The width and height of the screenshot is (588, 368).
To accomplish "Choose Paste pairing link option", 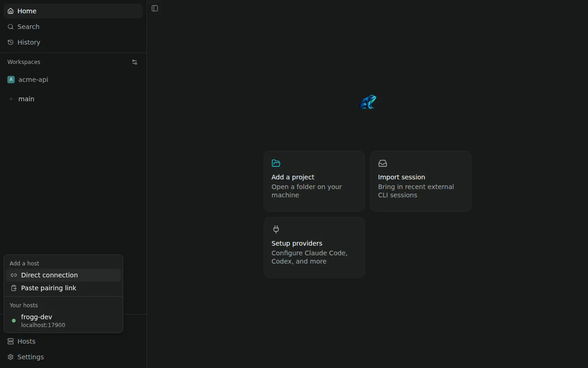I will point(63,288).
